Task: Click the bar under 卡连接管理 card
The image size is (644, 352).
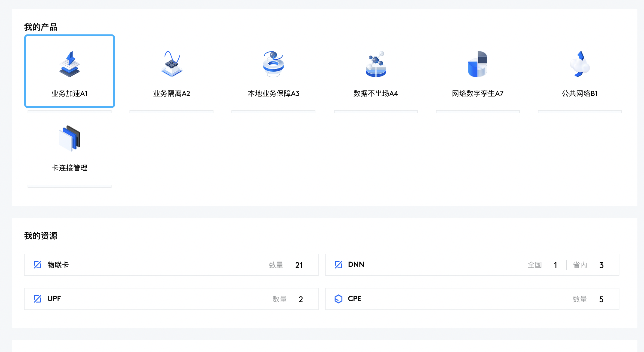Action: pos(70,186)
